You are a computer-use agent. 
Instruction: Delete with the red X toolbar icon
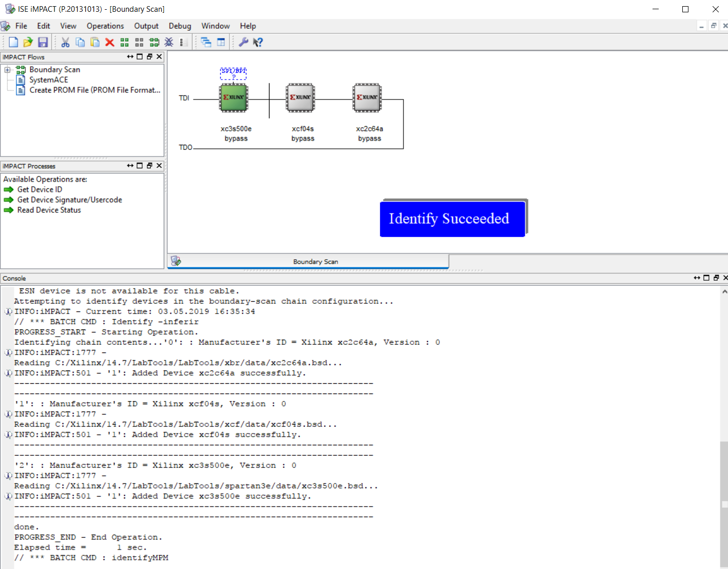[109, 42]
